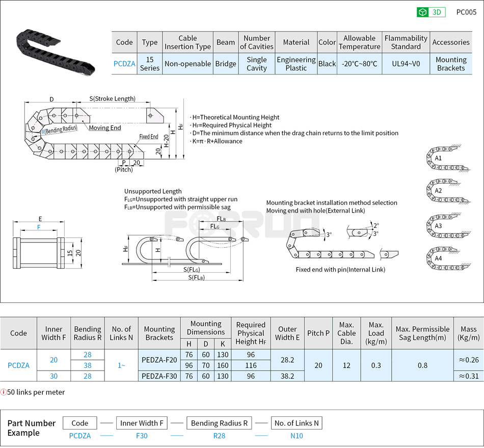Open the PCDZA product link in top table

click(124, 64)
